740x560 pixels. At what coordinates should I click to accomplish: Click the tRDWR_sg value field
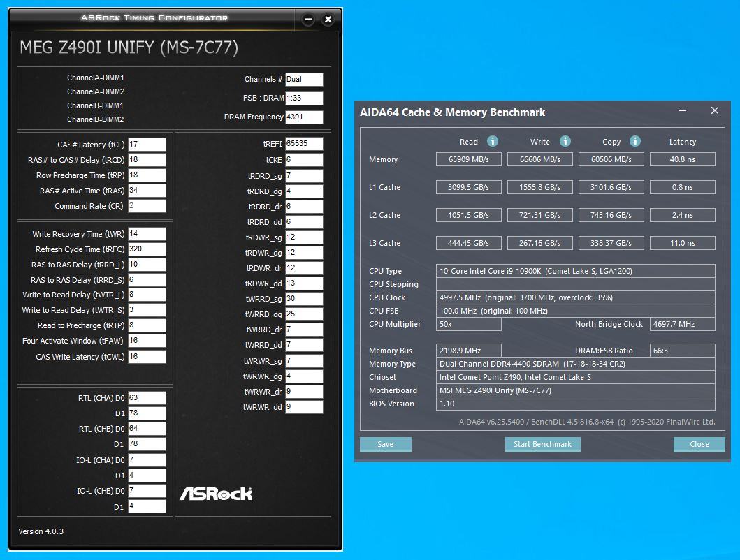coord(304,237)
